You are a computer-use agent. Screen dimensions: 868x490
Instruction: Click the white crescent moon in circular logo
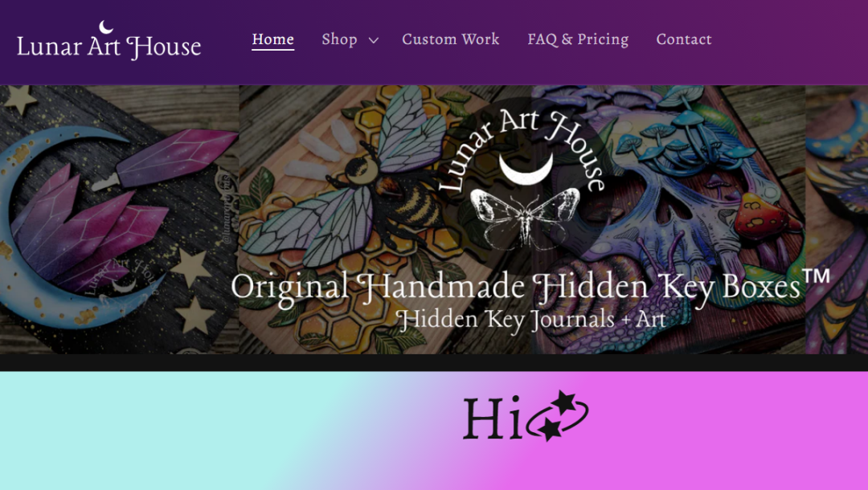pos(526,169)
